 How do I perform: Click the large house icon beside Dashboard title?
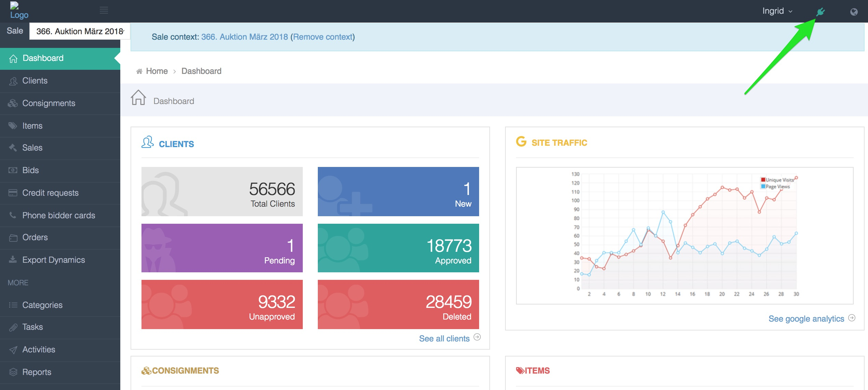(138, 97)
